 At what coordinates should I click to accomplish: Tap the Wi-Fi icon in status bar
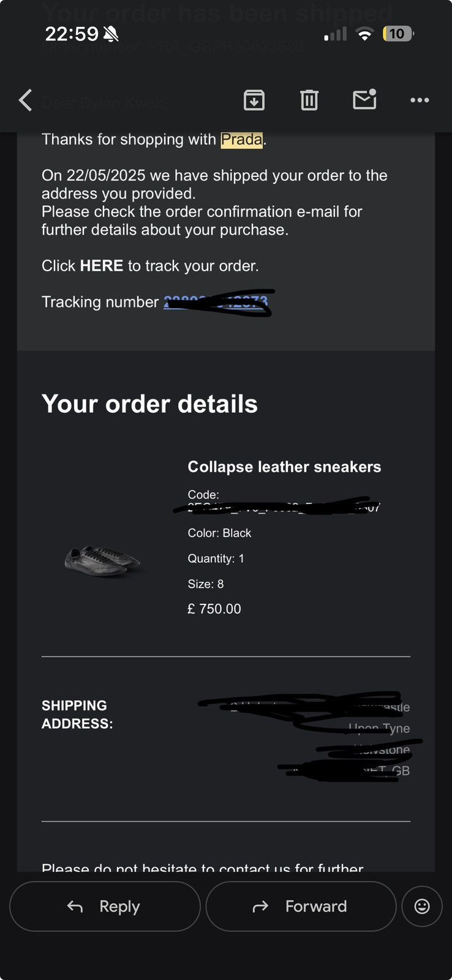click(364, 34)
